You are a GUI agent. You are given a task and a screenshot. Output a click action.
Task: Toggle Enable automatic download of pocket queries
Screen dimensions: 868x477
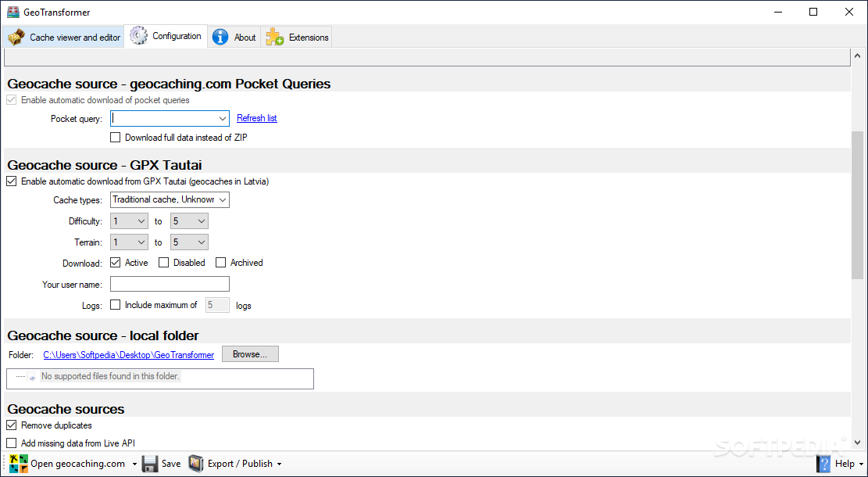(x=11, y=100)
